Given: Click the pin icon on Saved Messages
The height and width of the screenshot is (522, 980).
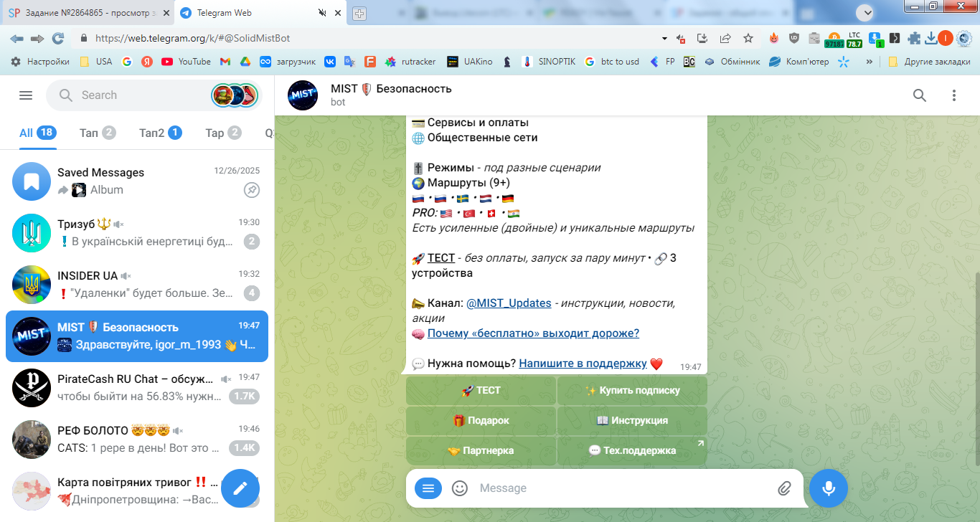Looking at the screenshot, I should point(251,190).
